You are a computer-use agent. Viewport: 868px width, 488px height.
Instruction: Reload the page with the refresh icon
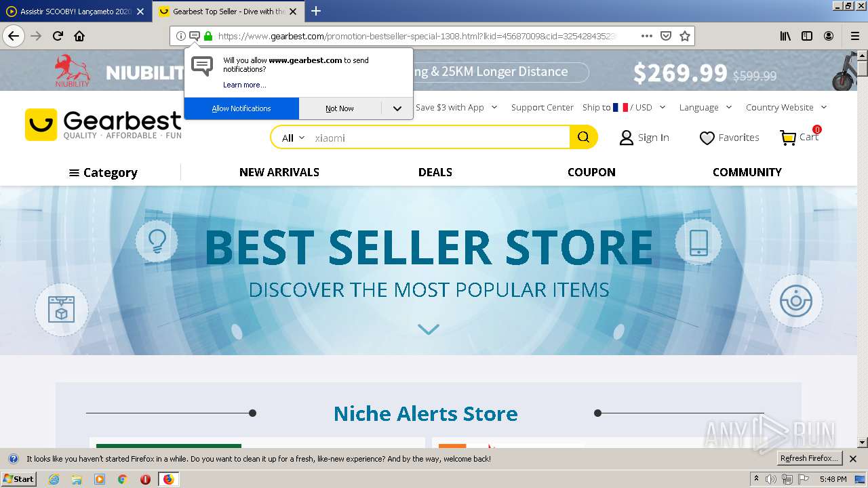click(58, 36)
